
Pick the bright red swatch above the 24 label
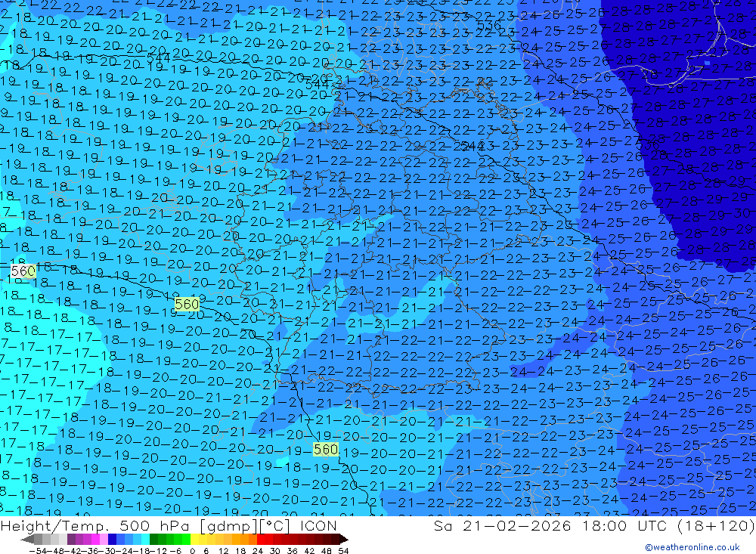(x=261, y=539)
